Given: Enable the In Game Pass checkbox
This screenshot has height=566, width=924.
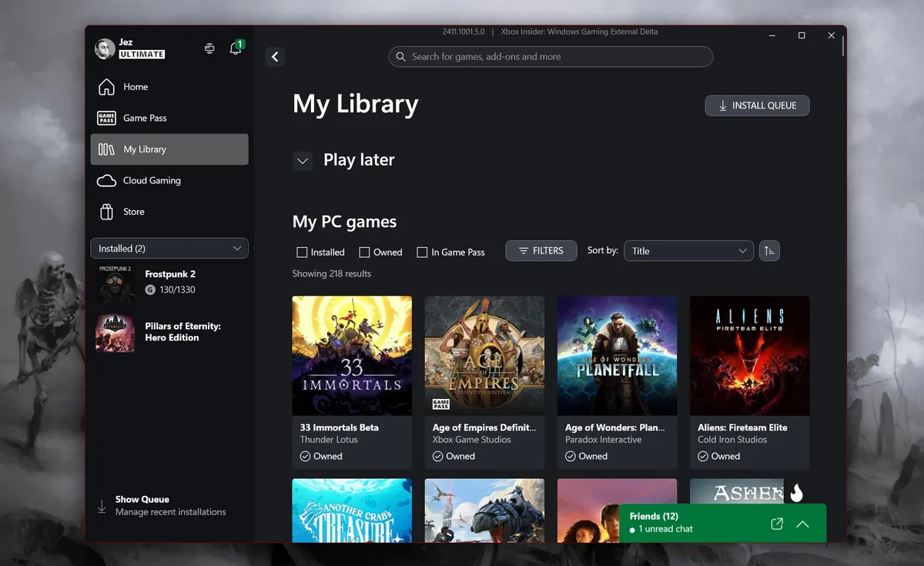Looking at the screenshot, I should (x=422, y=251).
